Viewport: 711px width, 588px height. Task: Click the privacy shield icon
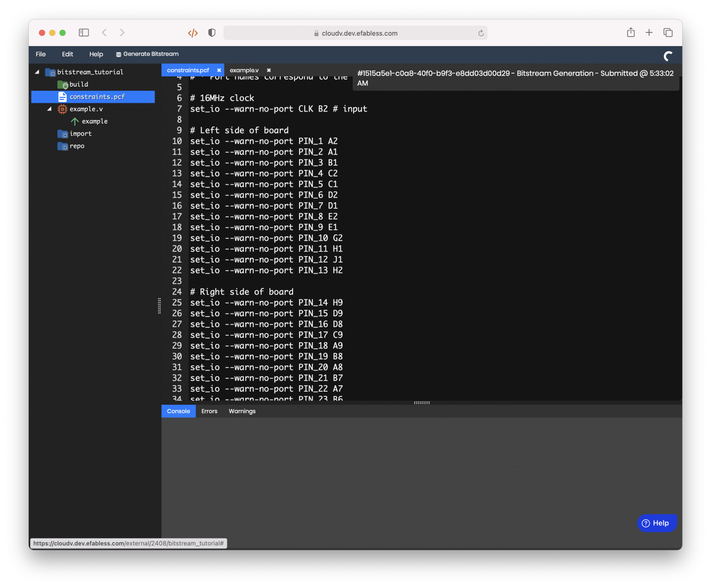[x=212, y=32]
